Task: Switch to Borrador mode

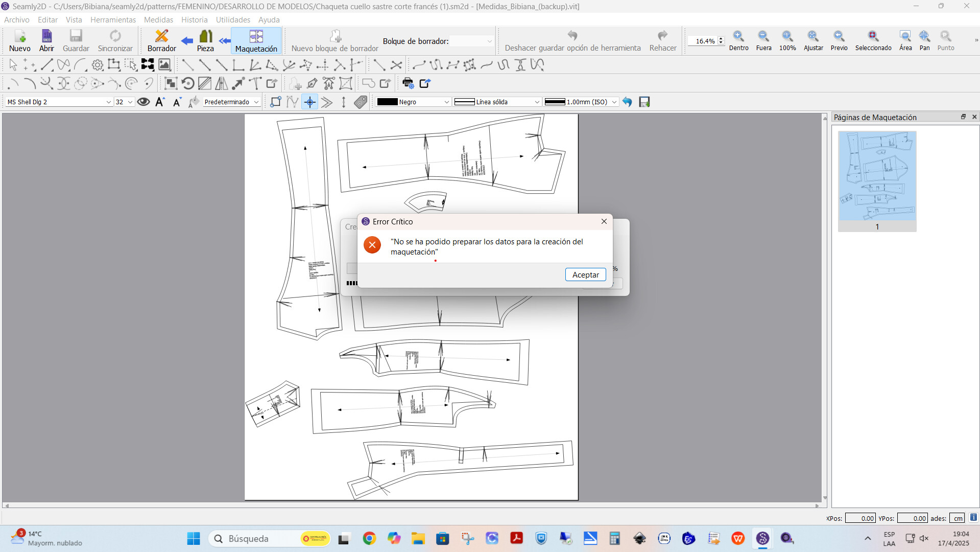Action: coord(161,41)
